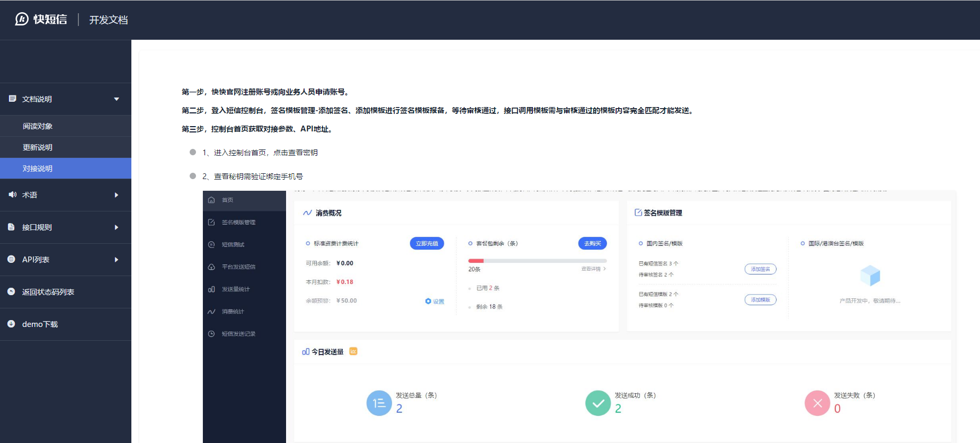Expand the 接口规则 menu arrow
Viewport: 980px width, 443px height.
[117, 227]
